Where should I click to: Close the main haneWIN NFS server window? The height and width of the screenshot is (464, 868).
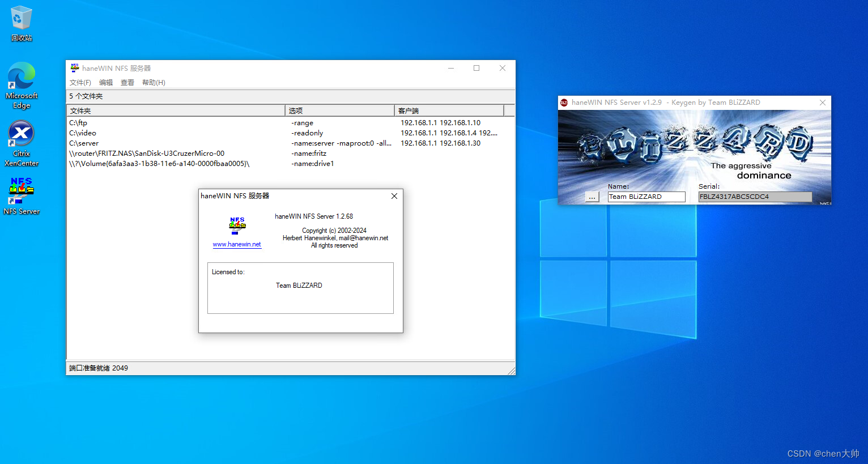click(x=503, y=68)
